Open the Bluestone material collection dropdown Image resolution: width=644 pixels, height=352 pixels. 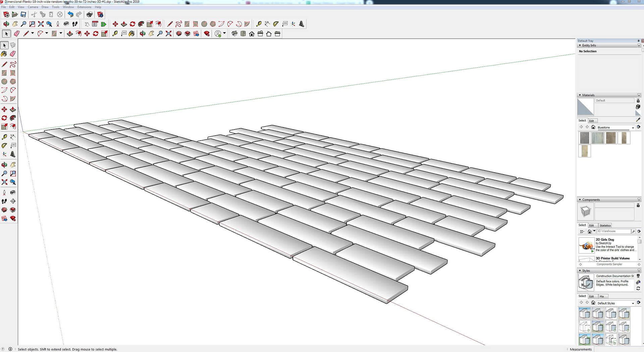point(633,128)
